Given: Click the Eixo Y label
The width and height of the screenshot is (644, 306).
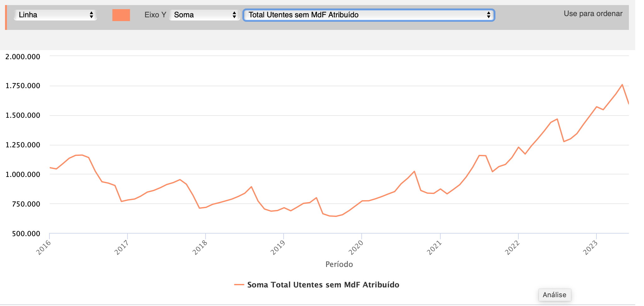Looking at the screenshot, I should coord(155,15).
